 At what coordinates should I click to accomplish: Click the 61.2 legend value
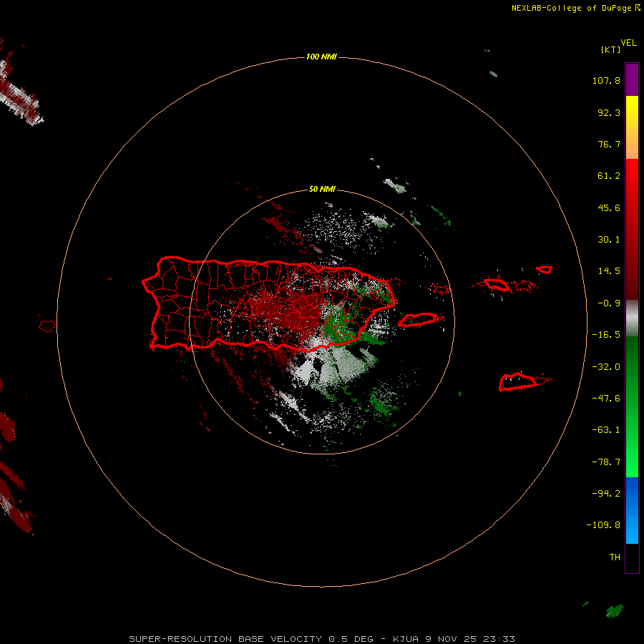[x=609, y=176]
